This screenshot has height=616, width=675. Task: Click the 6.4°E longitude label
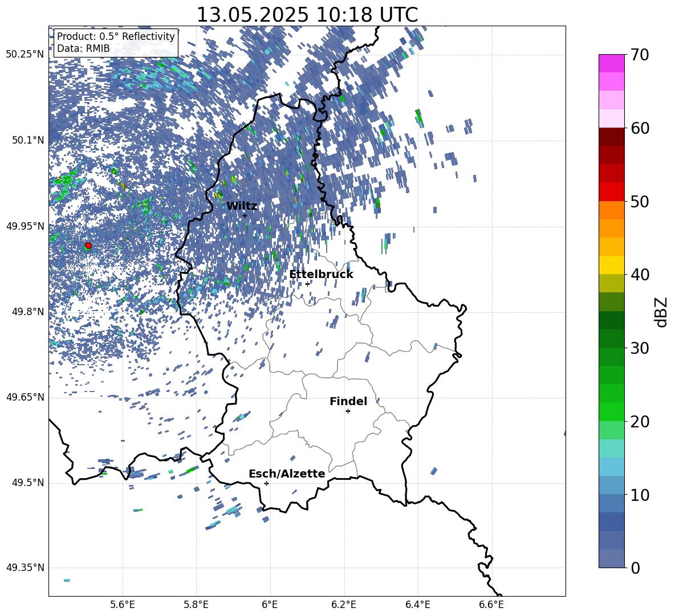click(417, 605)
